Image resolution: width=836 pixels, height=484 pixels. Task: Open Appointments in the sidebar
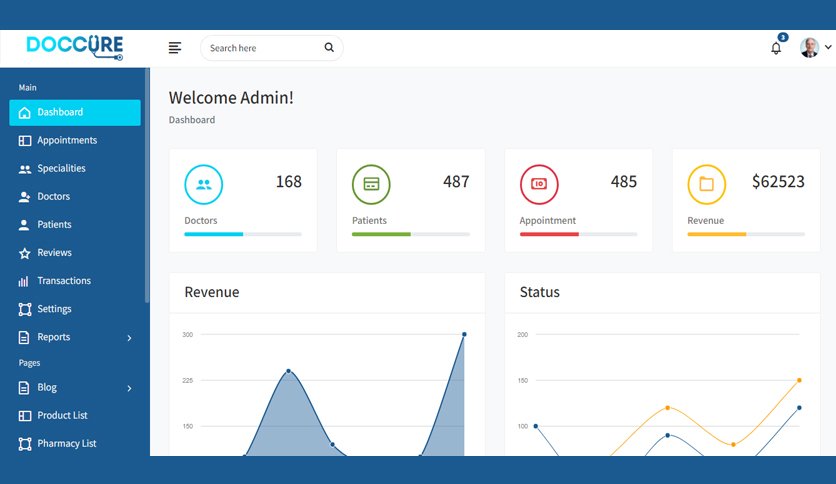[75, 141]
